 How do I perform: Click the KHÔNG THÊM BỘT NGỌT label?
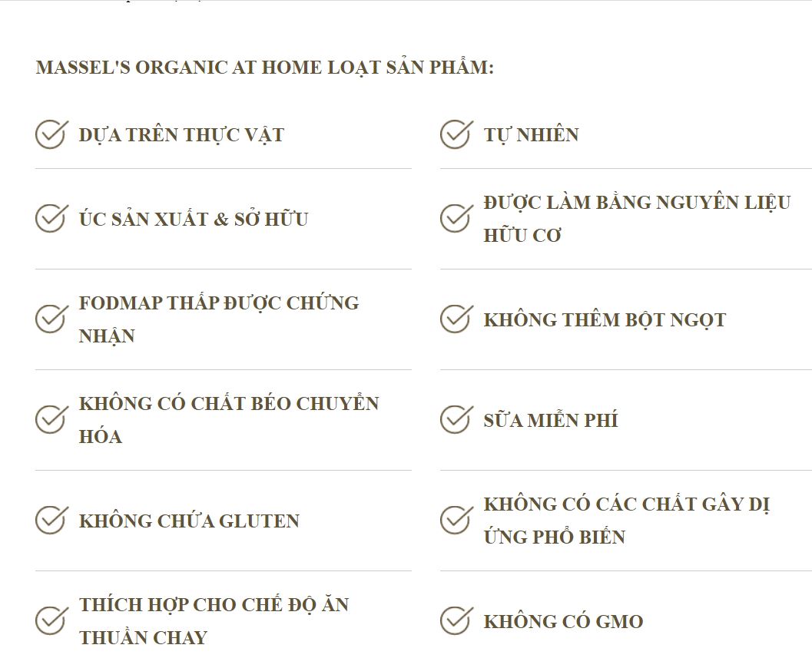coord(605,320)
